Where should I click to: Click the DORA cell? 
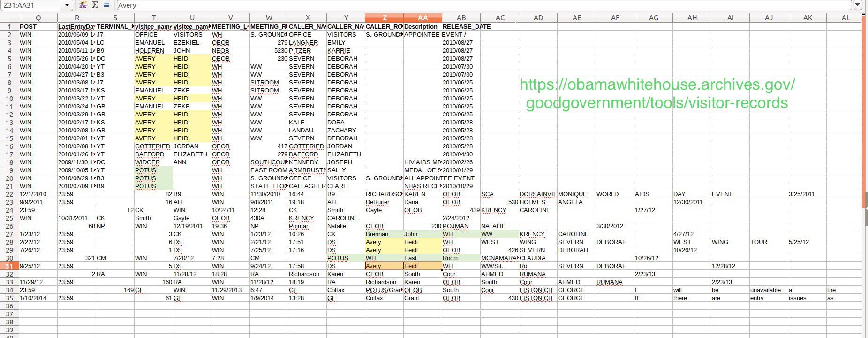click(x=346, y=122)
